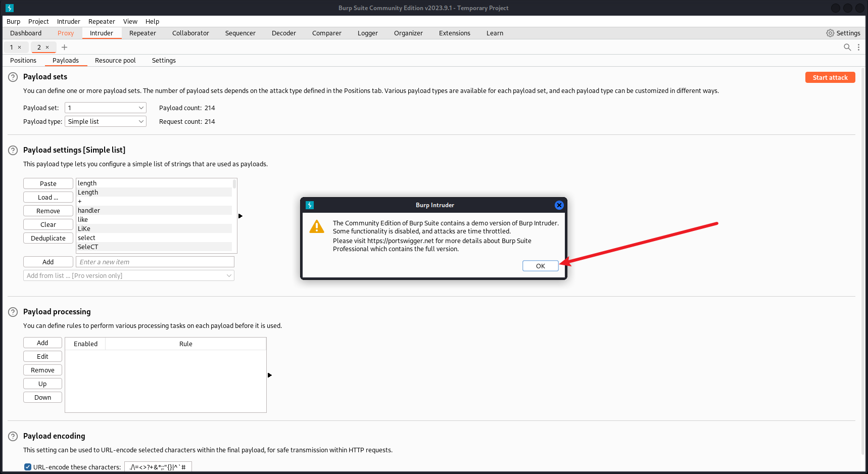Switch to the Proxy tab

66,33
